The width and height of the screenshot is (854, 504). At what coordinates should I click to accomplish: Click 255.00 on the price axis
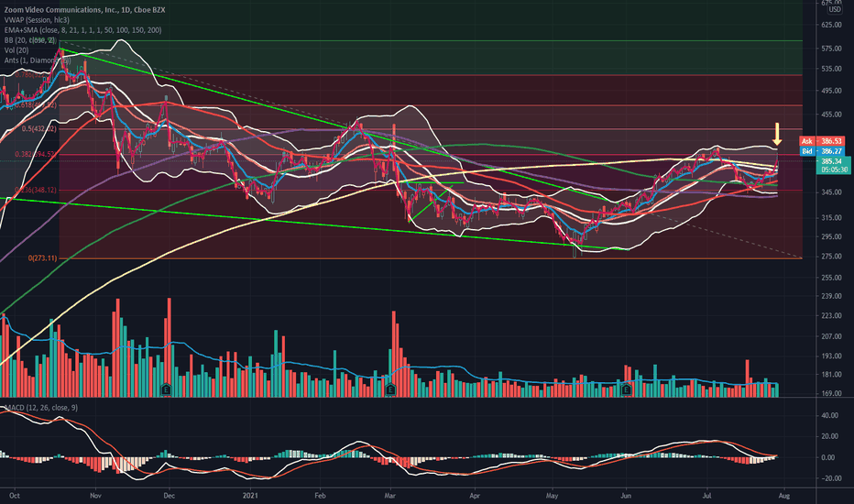[x=832, y=278]
